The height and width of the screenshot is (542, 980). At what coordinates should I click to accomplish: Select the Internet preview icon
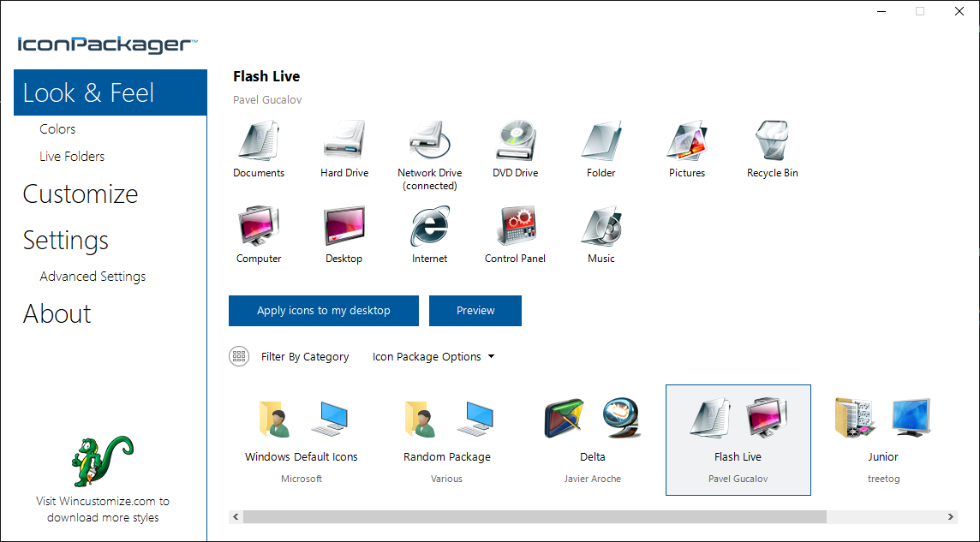430,227
